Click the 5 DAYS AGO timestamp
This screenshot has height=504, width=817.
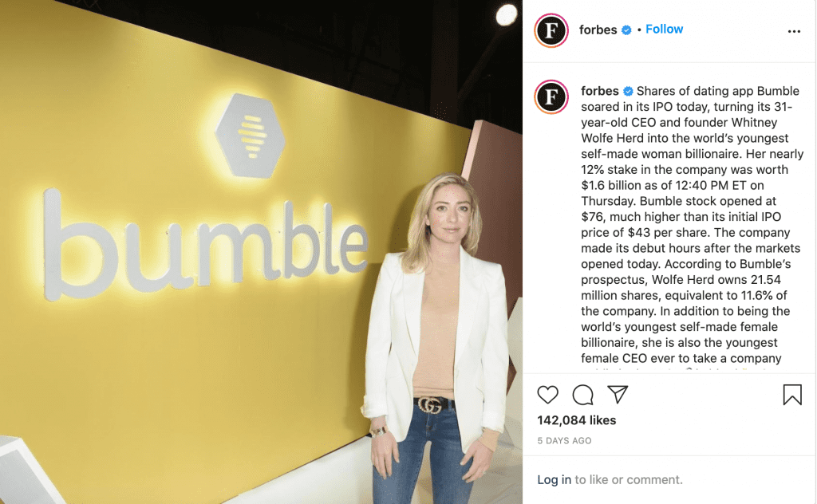click(x=564, y=440)
